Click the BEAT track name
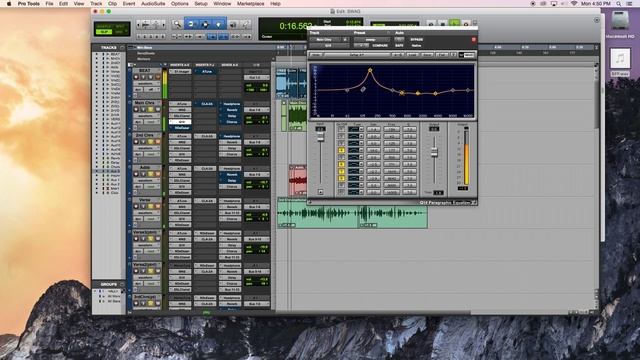This screenshot has width=640, height=360. 145,71
